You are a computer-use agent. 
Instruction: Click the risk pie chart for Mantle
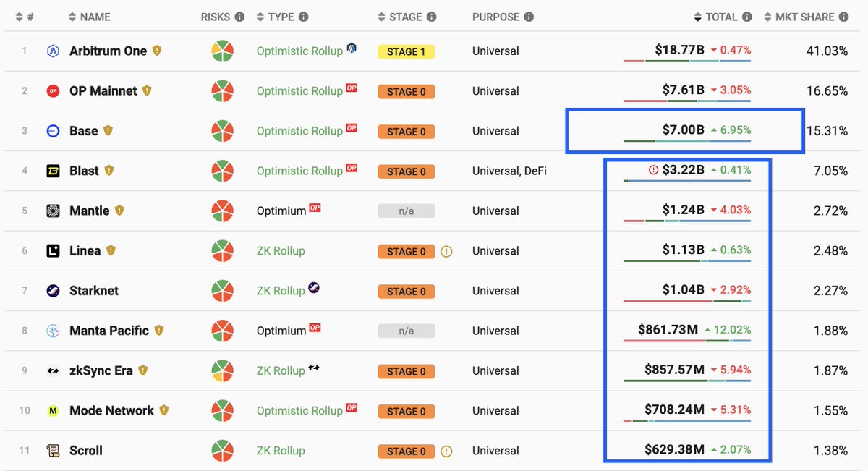click(x=222, y=211)
